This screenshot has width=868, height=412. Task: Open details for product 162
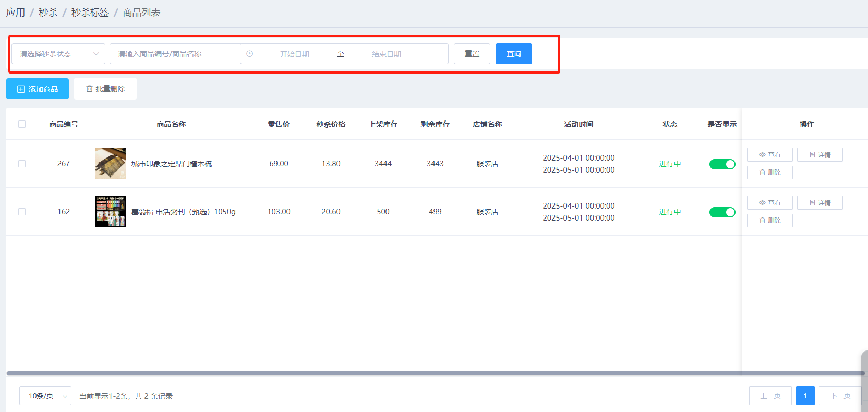pos(819,203)
